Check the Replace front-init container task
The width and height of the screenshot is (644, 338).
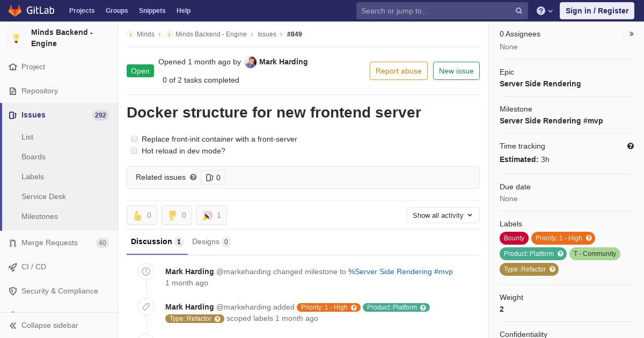pyautogui.click(x=134, y=139)
